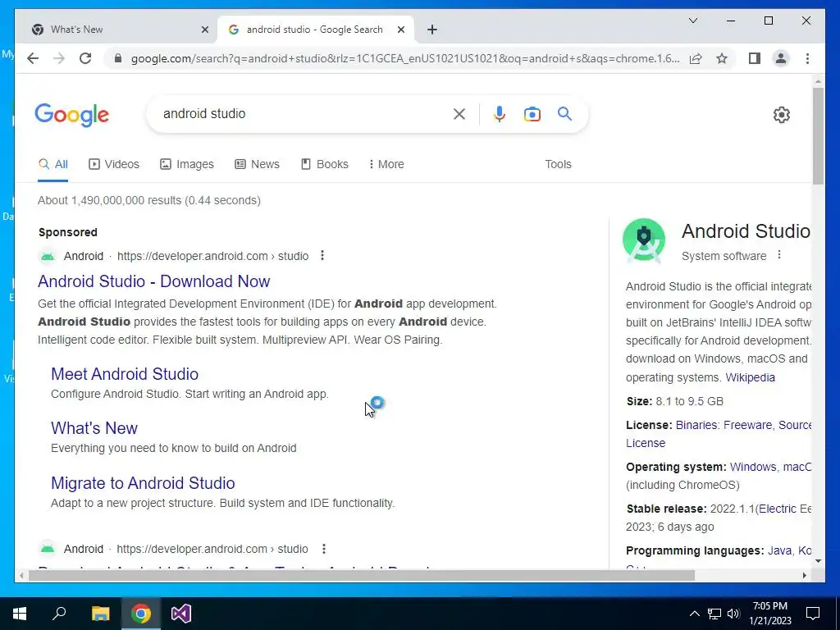This screenshot has height=630, width=840.
Task: Close the What's New tab
Action: pyautogui.click(x=204, y=30)
